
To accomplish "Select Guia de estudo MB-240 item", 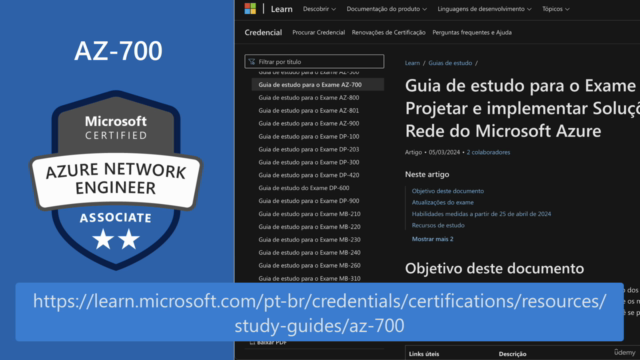I will (309, 253).
